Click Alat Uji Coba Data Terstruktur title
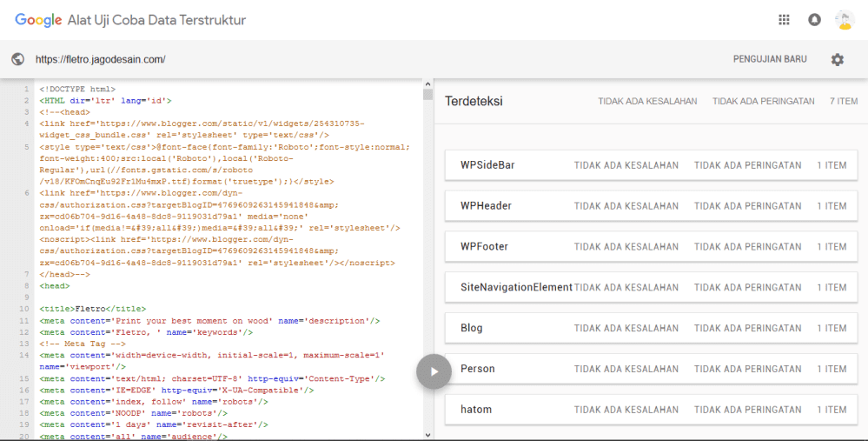 156,21
